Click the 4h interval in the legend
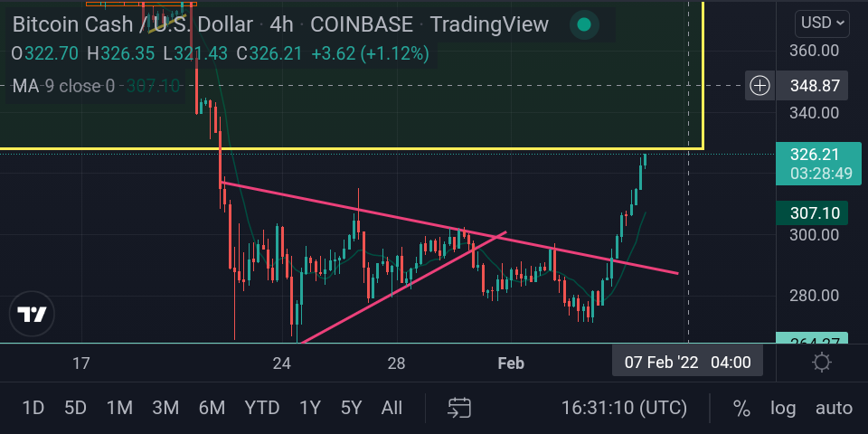 (281, 24)
